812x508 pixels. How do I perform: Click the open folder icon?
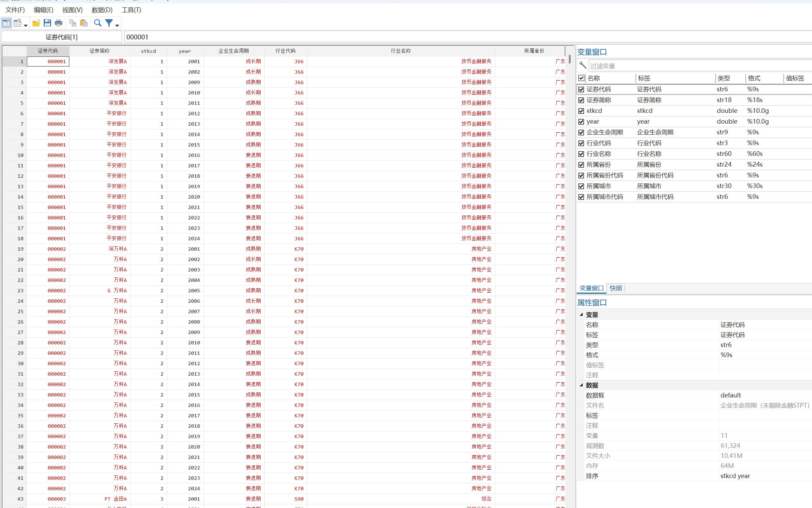[x=36, y=23]
